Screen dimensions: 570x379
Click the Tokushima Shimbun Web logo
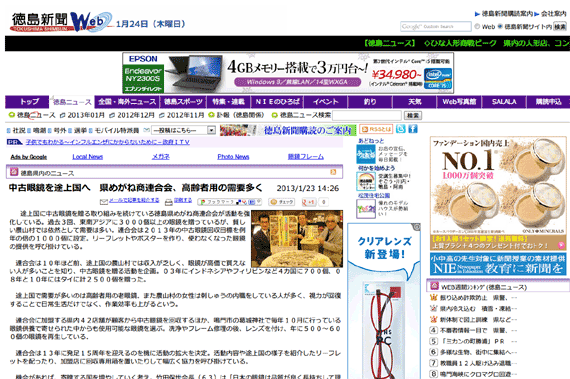click(x=61, y=22)
